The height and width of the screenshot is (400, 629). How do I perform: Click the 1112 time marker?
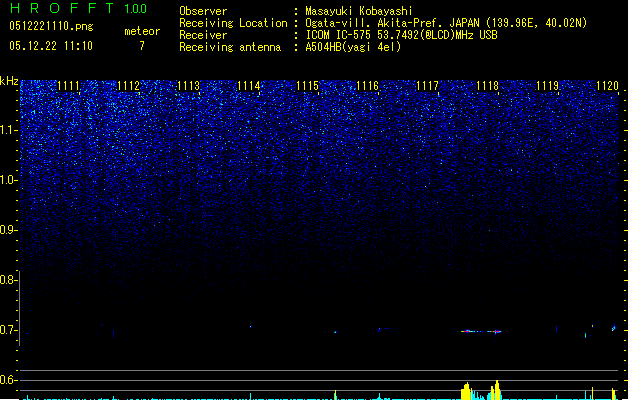point(128,86)
